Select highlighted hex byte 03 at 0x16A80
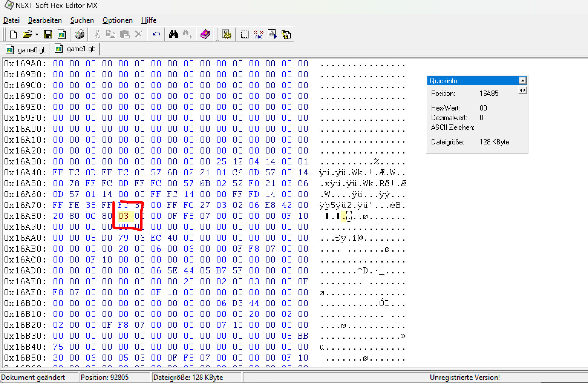 (123, 216)
